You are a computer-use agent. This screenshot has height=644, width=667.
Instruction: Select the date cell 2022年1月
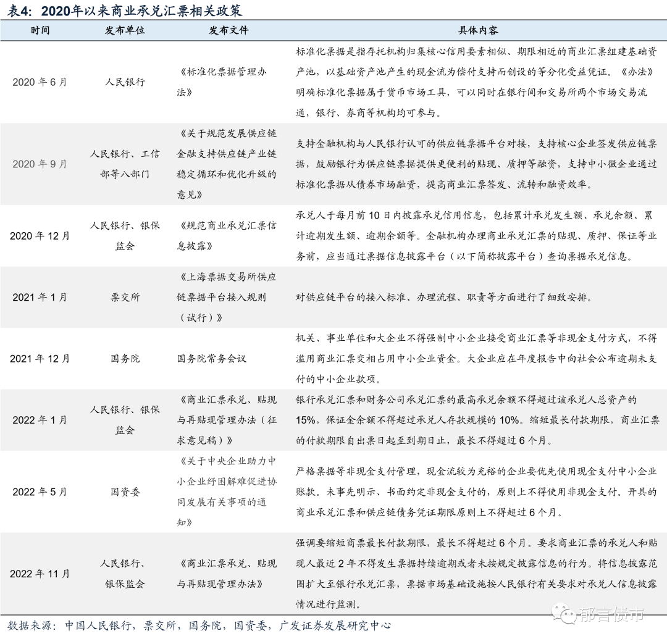[x=40, y=420]
